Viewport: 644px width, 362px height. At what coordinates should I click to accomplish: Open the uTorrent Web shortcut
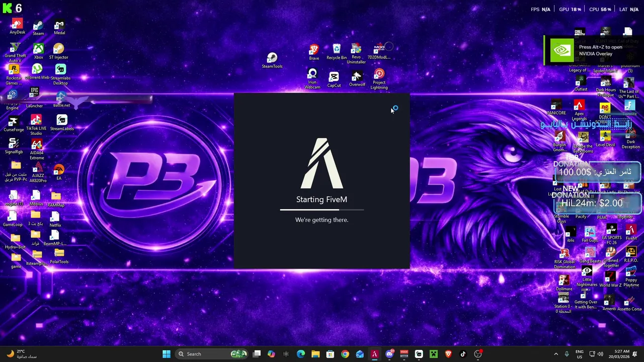(x=37, y=72)
